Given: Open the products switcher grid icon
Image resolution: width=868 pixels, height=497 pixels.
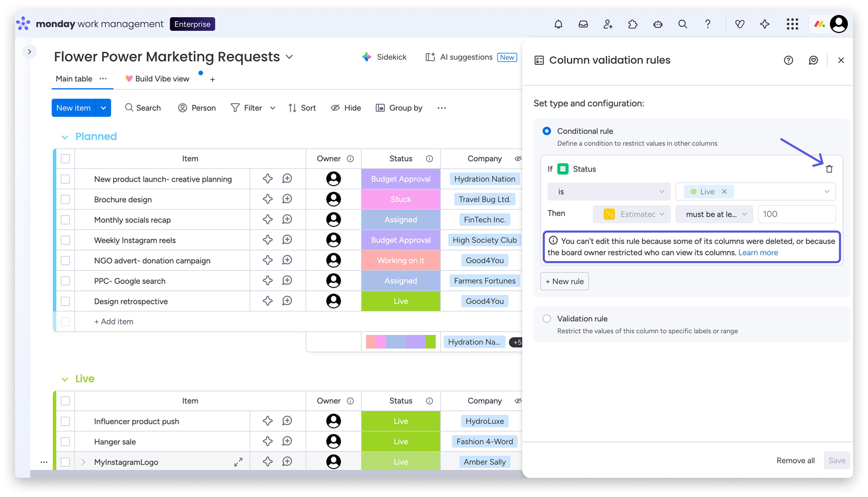Looking at the screenshot, I should click(792, 24).
